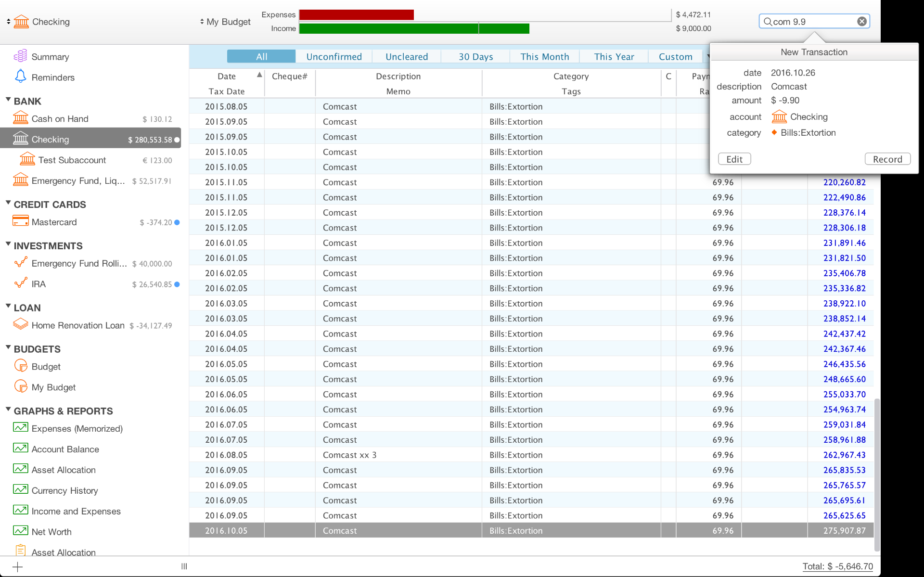Click the 2016.10.26 date value in popup
Image resolution: width=924 pixels, height=577 pixels.
(793, 73)
